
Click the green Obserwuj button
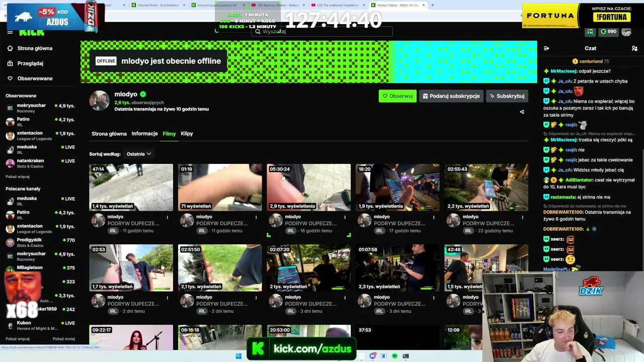[x=397, y=96]
